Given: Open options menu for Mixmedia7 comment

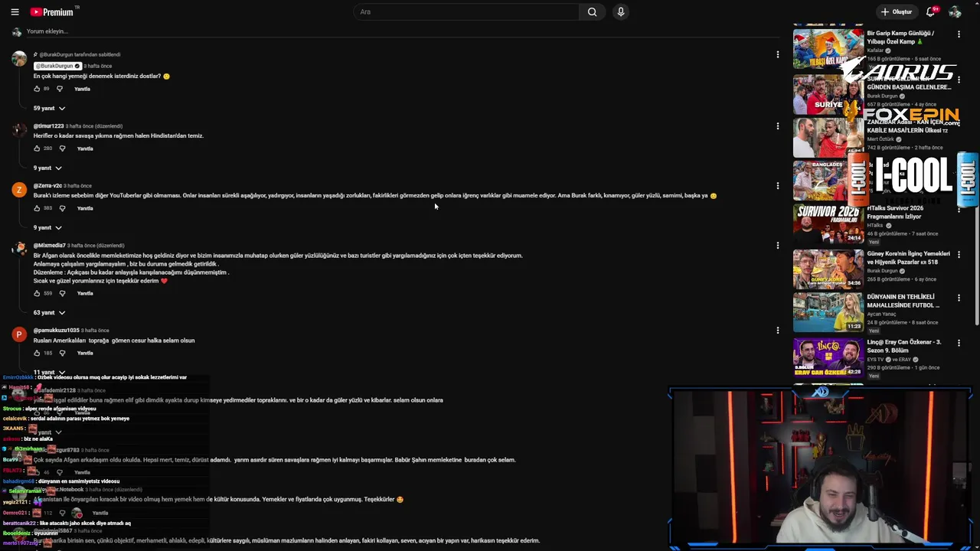Looking at the screenshot, I should [x=777, y=245].
